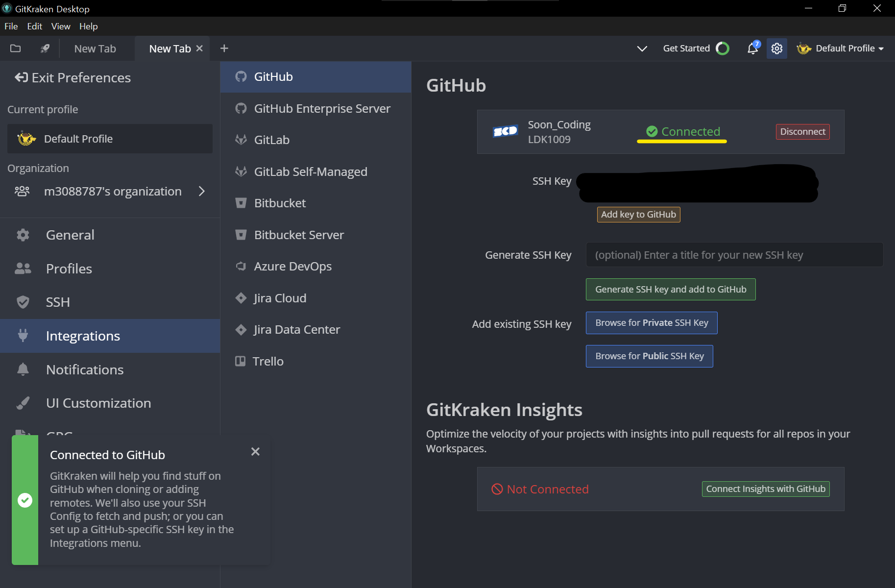Screen dimensions: 895x588
Task: Click Add key to GitHub
Action: pos(638,215)
